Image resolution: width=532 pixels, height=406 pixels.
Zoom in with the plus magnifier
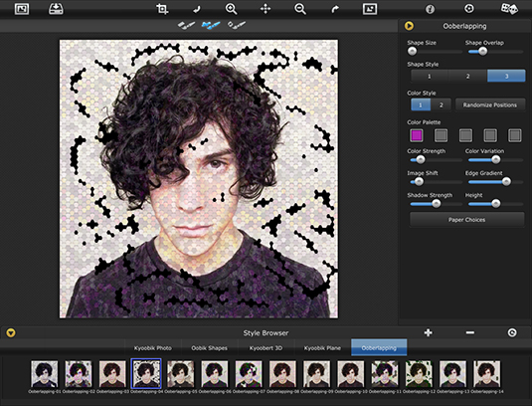coord(231,9)
